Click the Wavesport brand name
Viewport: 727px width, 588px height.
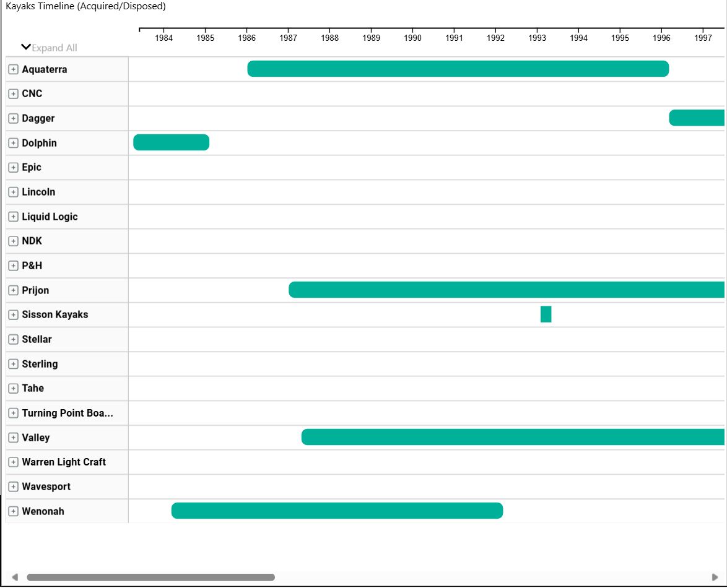point(46,486)
